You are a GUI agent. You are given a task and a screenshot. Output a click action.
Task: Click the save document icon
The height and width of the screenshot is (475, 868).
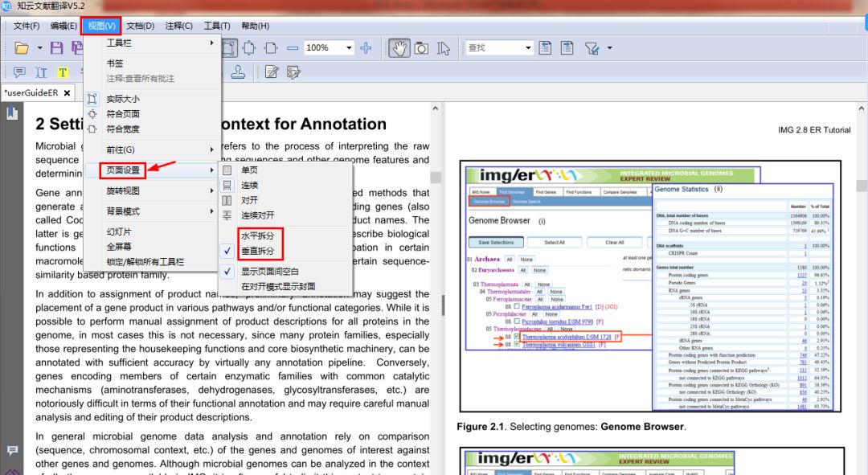click(x=56, y=48)
